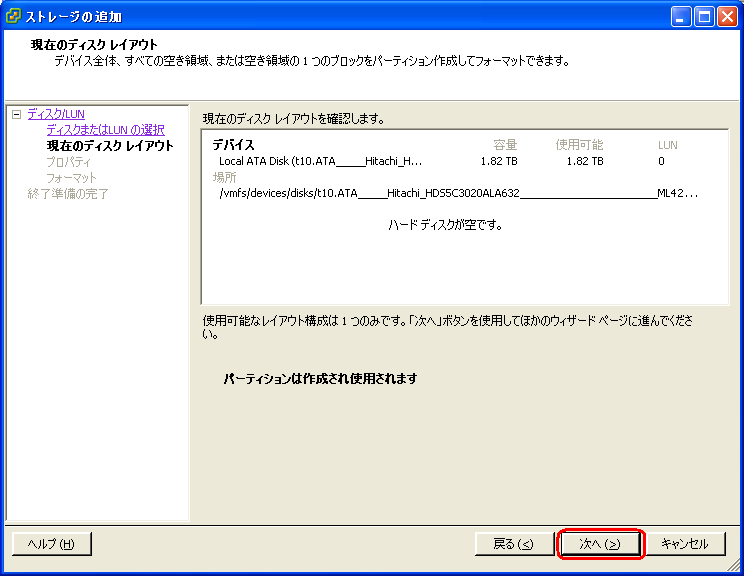The height and width of the screenshot is (576, 744).
Task: Click the デバイス column header
Action: [x=233, y=145]
